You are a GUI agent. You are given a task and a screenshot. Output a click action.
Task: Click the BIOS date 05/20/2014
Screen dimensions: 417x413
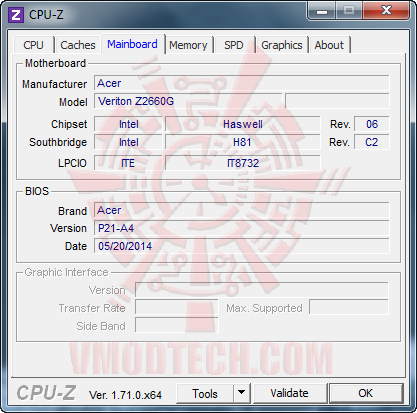coord(242,246)
